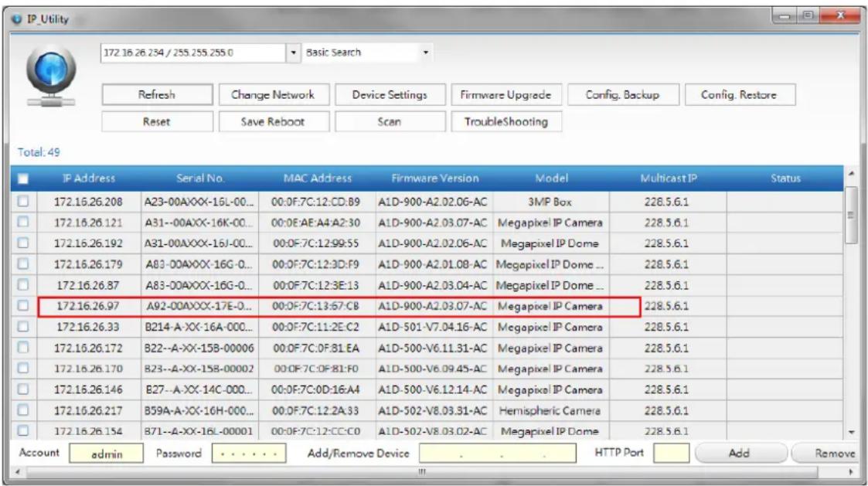868x486 pixels.
Task: Click the 3MP Box model cell
Action: pyautogui.click(x=551, y=202)
